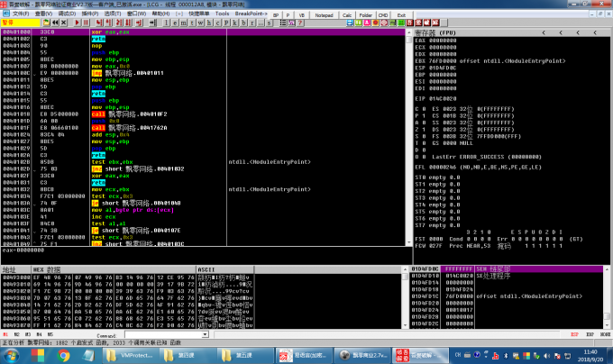Open the 窗口(W) menu

136,14
